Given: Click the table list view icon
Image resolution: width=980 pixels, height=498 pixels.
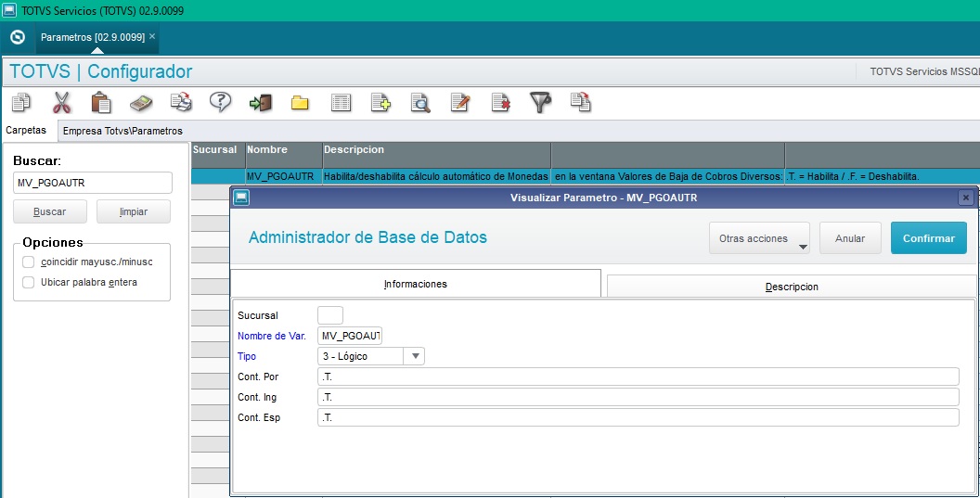Looking at the screenshot, I should [341, 102].
